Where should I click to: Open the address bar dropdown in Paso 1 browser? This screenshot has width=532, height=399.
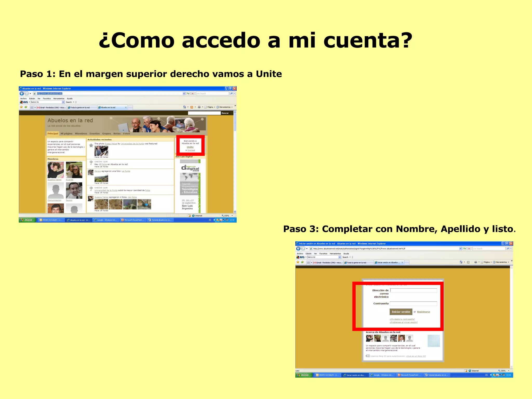pos(184,94)
